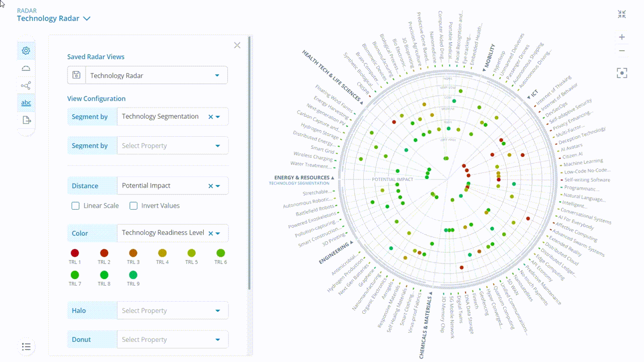Click the zoom in icon
644x362 pixels.
pos(622,37)
